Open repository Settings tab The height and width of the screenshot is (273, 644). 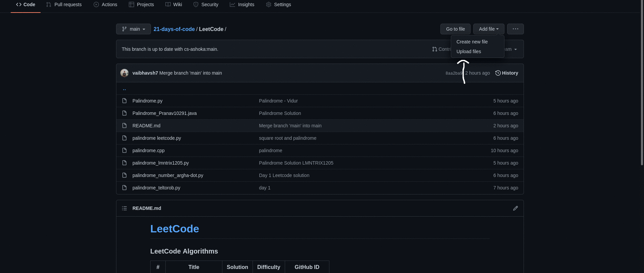coord(278,5)
